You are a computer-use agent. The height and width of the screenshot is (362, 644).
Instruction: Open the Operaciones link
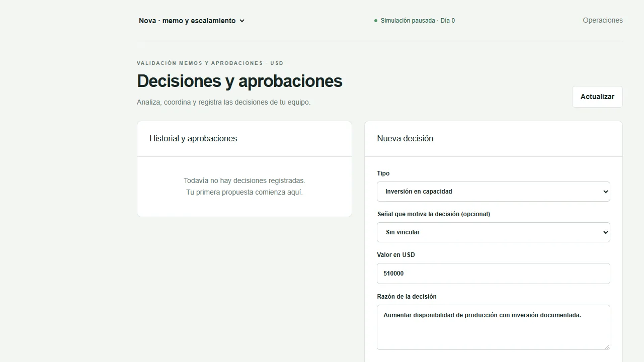pyautogui.click(x=603, y=20)
